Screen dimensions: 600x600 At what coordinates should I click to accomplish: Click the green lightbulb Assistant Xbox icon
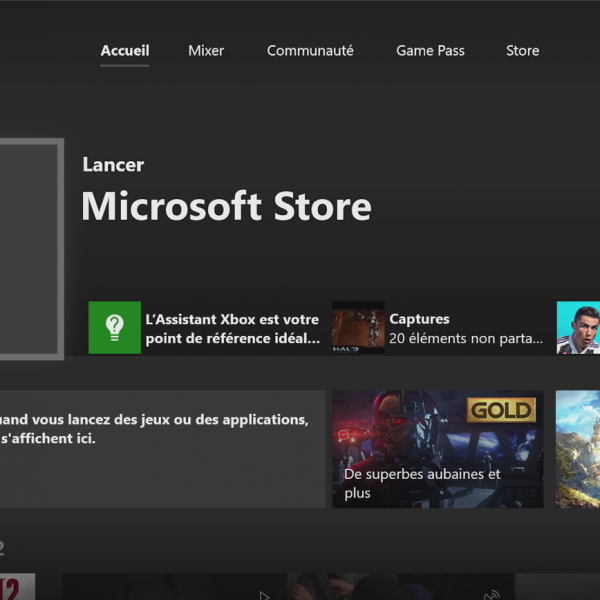tap(115, 328)
